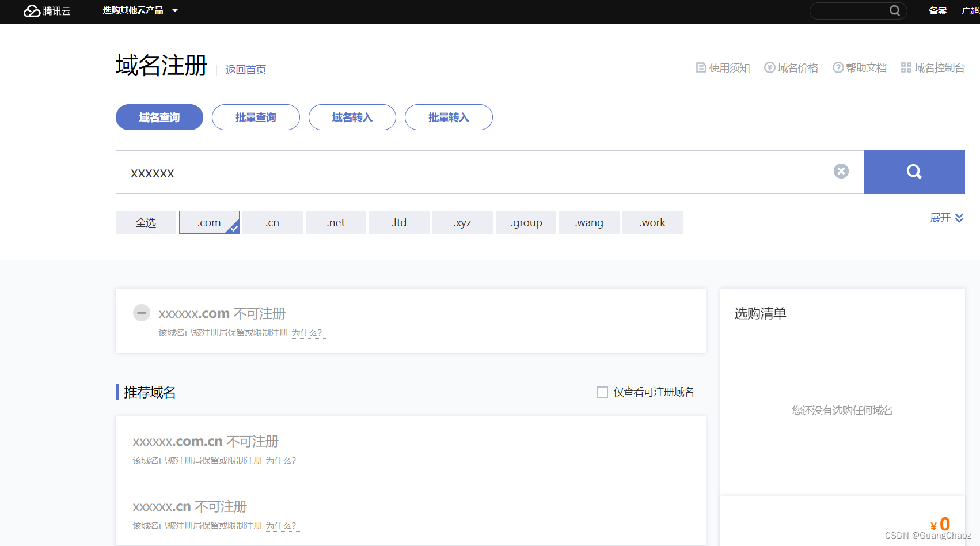Select the .cn suffix
The width and height of the screenshot is (980, 546).
[x=272, y=222]
